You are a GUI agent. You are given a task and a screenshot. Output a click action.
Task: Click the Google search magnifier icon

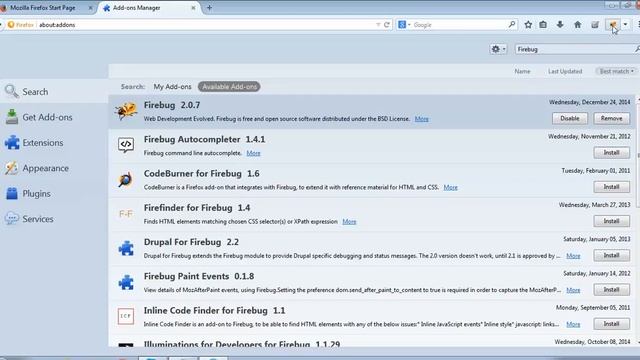coord(512,25)
